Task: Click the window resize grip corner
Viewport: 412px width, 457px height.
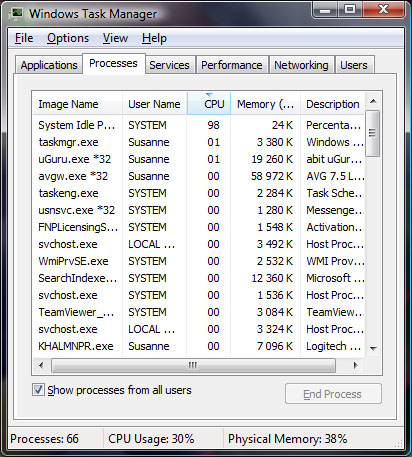Action: click(399, 444)
